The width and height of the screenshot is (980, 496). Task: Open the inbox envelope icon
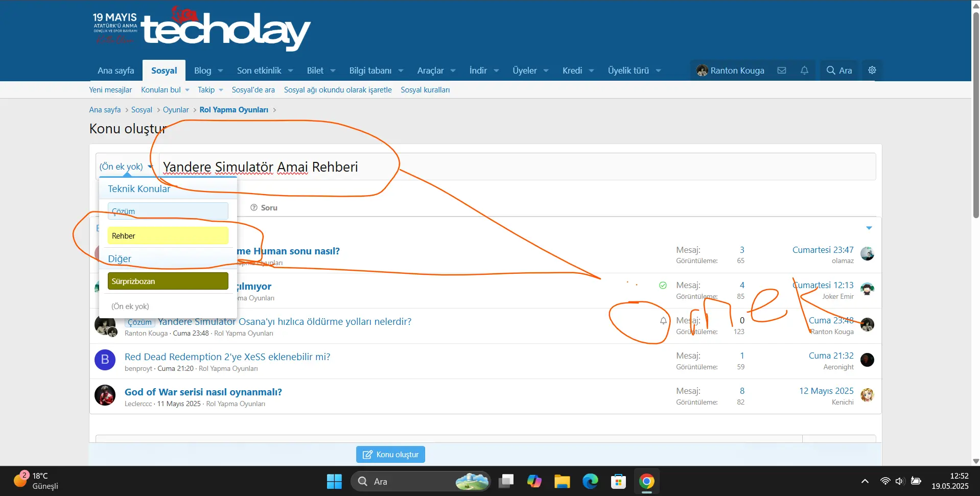click(781, 70)
